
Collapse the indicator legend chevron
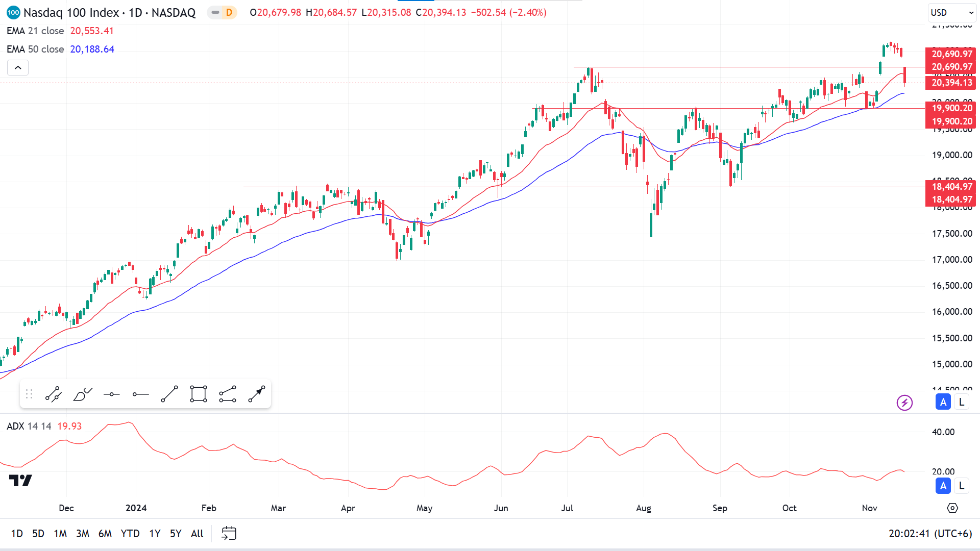tap(18, 67)
